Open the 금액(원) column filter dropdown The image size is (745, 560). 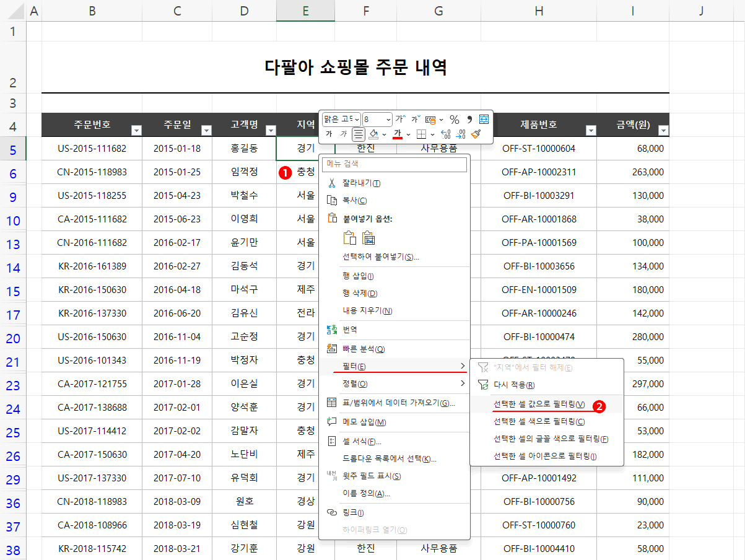663,130
